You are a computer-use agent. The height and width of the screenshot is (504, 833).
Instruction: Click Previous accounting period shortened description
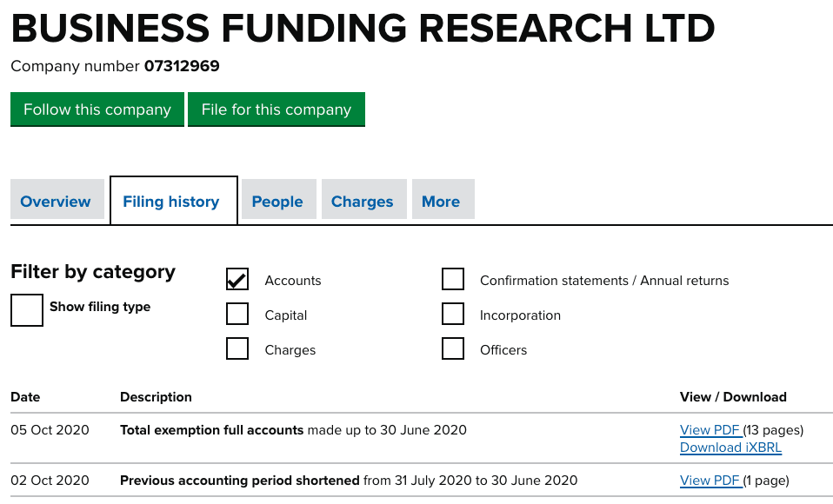tap(349, 480)
